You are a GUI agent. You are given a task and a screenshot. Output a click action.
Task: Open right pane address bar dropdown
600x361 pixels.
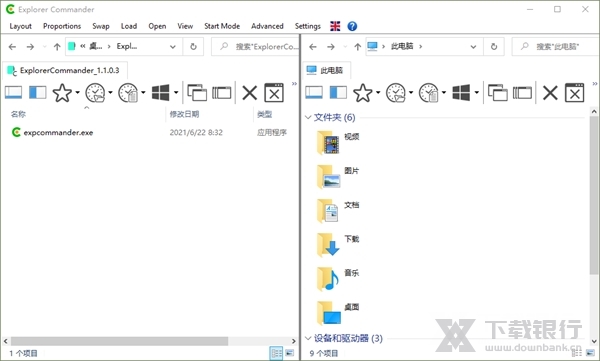pos(473,47)
